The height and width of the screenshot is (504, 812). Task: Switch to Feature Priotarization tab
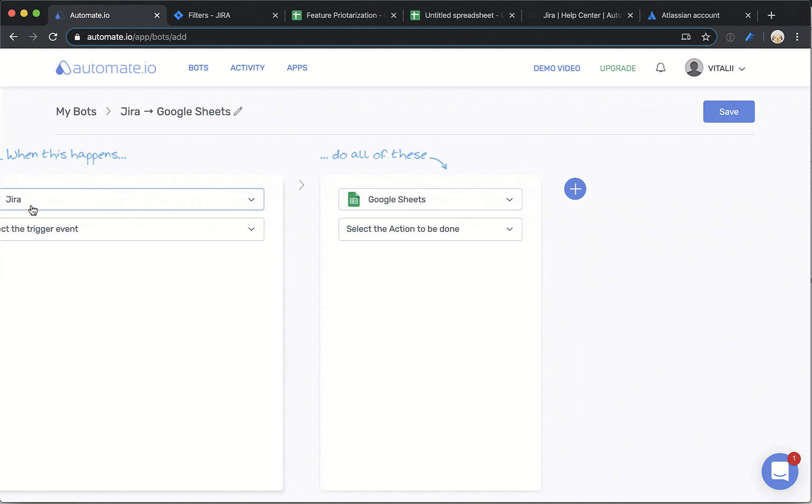point(344,15)
